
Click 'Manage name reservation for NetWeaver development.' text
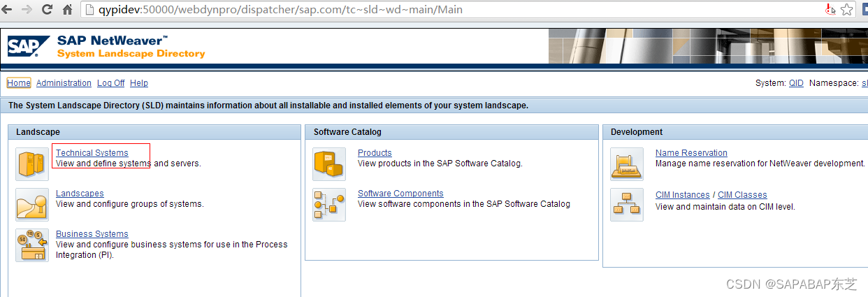[760, 164]
